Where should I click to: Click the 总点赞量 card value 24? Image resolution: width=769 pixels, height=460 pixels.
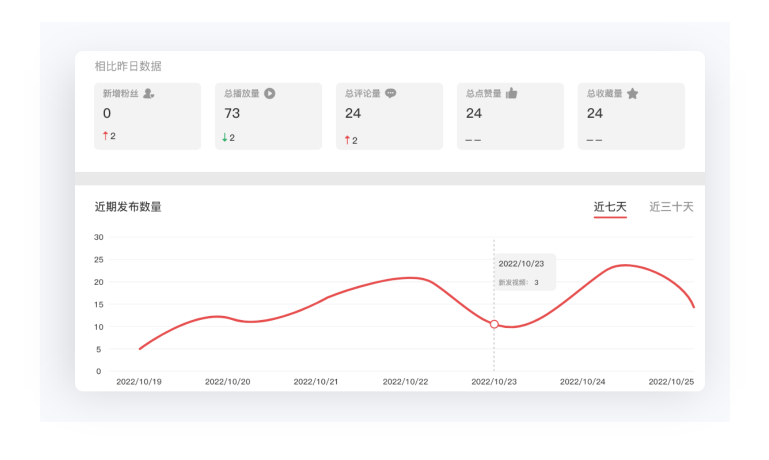[474, 113]
